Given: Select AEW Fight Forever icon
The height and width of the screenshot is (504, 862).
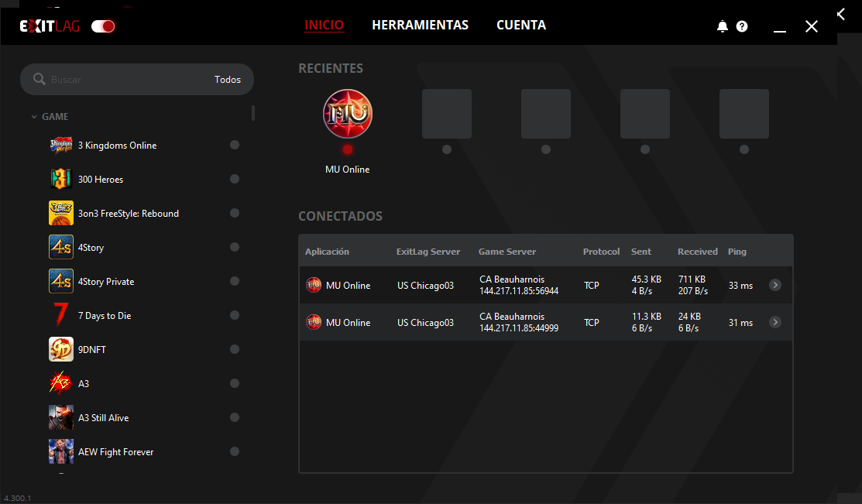Looking at the screenshot, I should [61, 452].
